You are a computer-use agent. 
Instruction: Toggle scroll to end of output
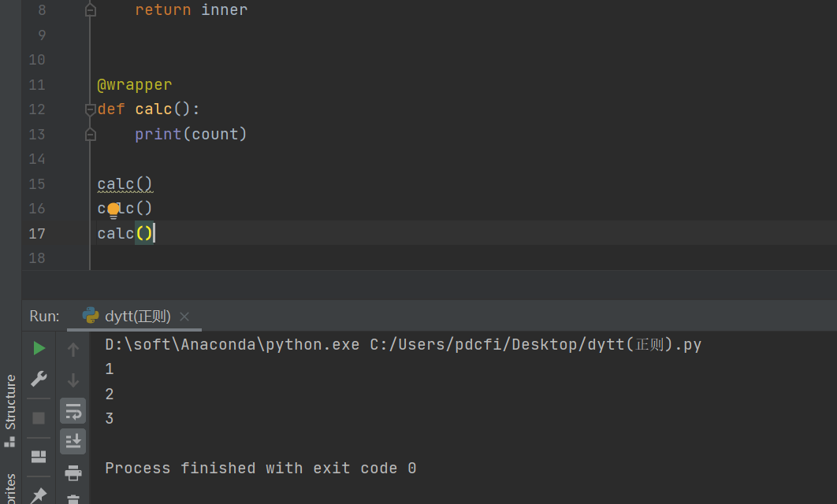coord(73,441)
